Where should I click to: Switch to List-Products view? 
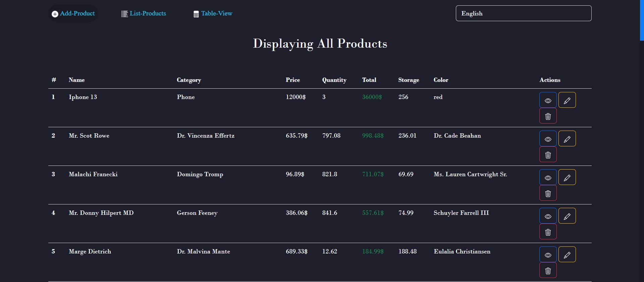(x=144, y=13)
